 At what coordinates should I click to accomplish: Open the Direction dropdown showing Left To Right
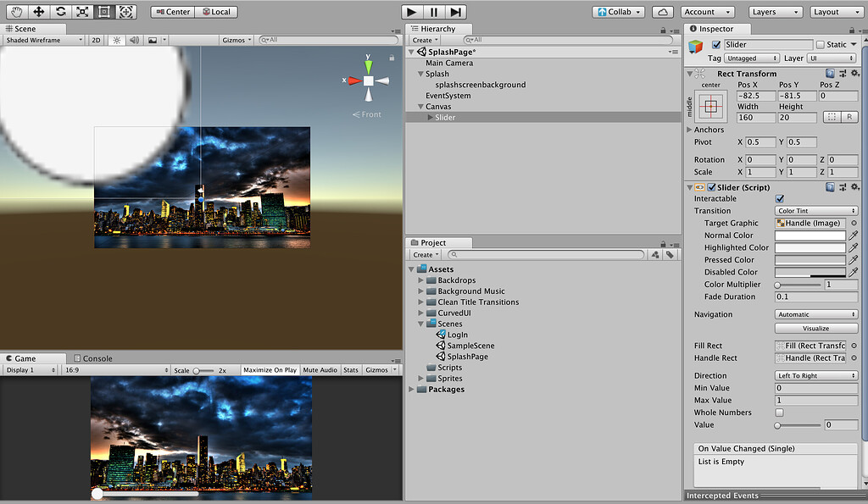tap(815, 375)
